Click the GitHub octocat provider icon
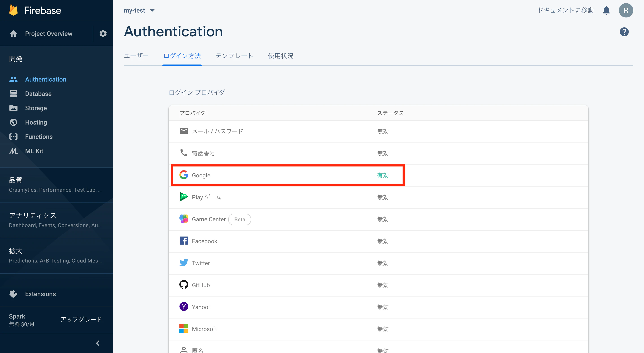The image size is (644, 353). pos(184,285)
